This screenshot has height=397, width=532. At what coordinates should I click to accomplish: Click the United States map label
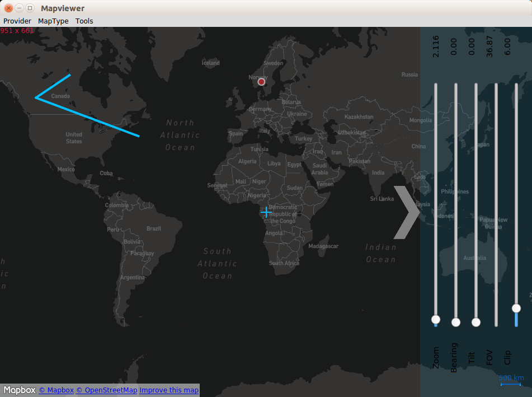coord(74,138)
